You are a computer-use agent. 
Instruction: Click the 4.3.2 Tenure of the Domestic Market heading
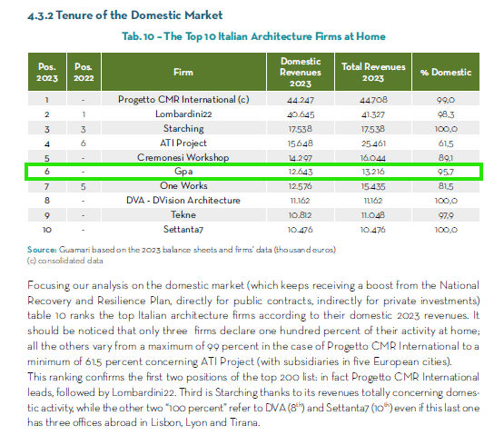125,15
